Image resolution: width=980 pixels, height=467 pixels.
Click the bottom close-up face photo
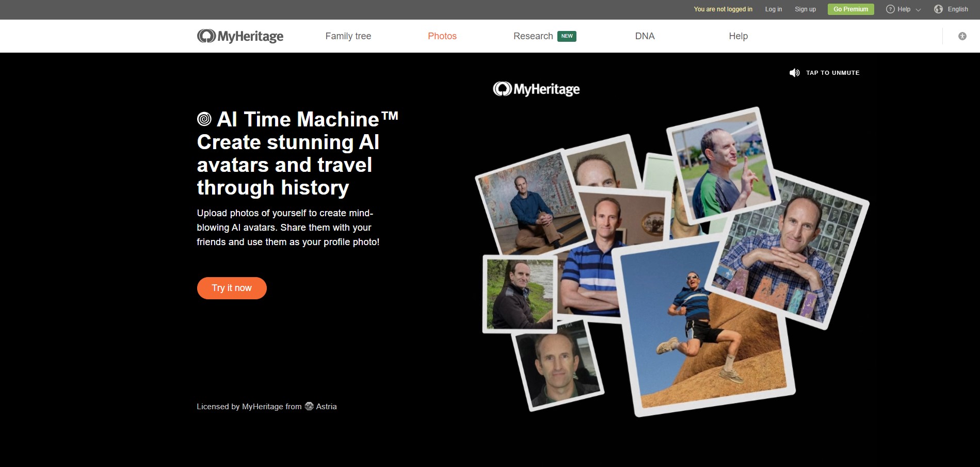pos(557,366)
